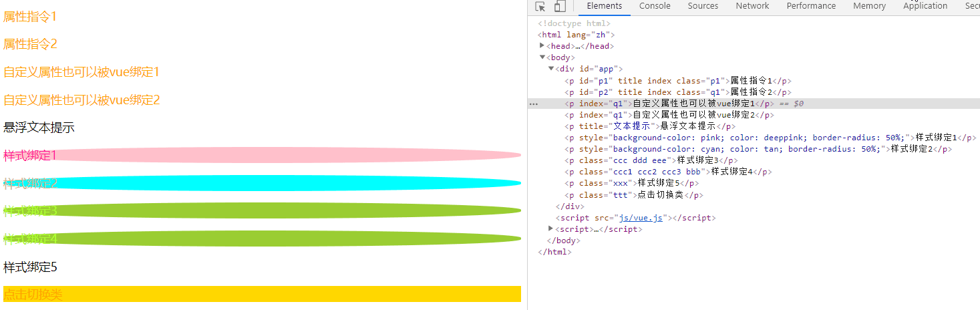Select the p class ccc ddd eee node
This screenshot has width=980, height=310.
click(x=651, y=161)
